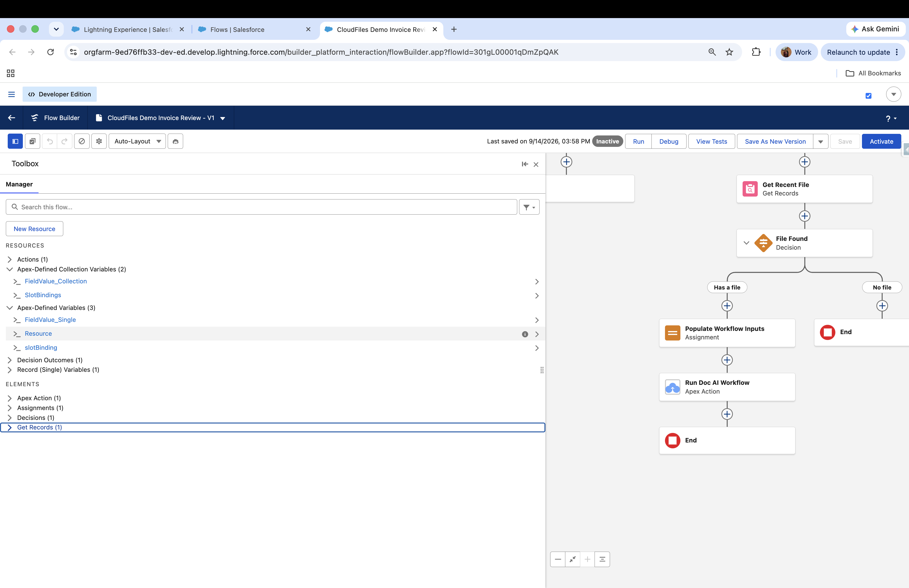Collapse Apex-Defined Collection Variables section
The height and width of the screenshot is (588, 909).
click(x=10, y=269)
